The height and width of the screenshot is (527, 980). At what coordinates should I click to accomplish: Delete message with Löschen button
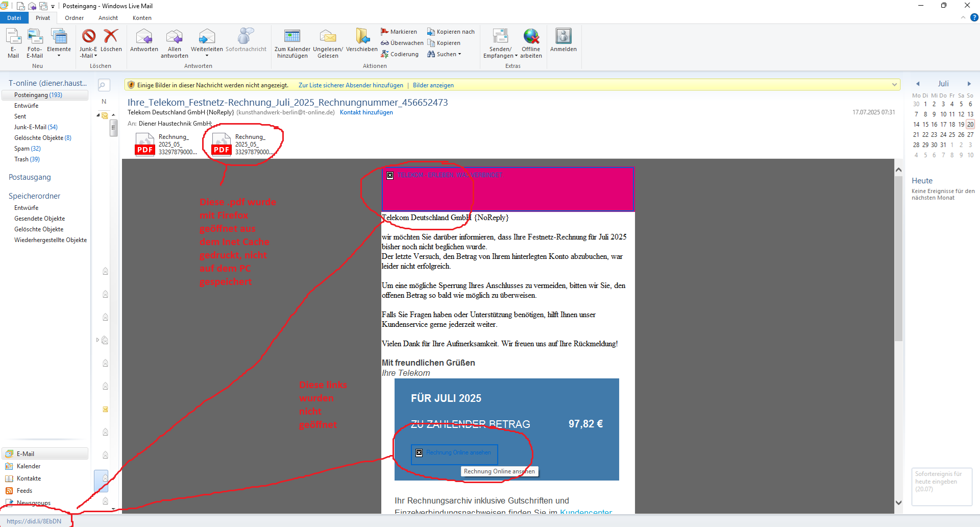111,40
